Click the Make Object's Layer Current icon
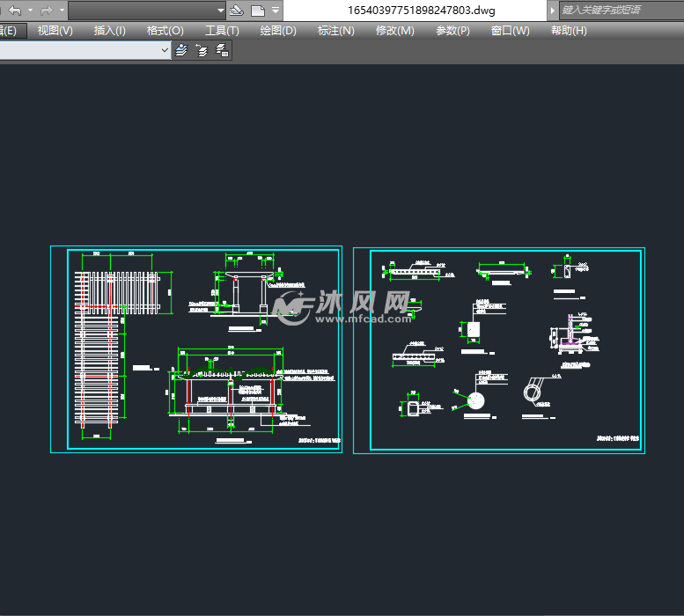 point(181,51)
